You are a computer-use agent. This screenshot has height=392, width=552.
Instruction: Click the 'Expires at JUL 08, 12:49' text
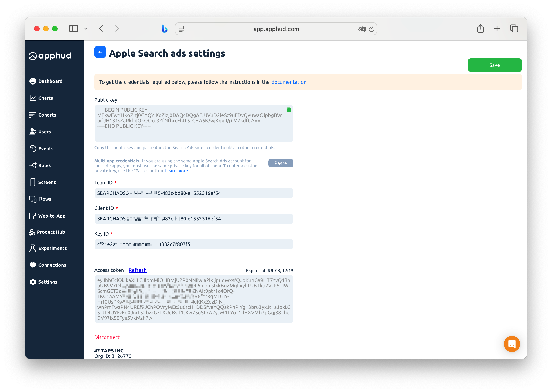click(269, 271)
